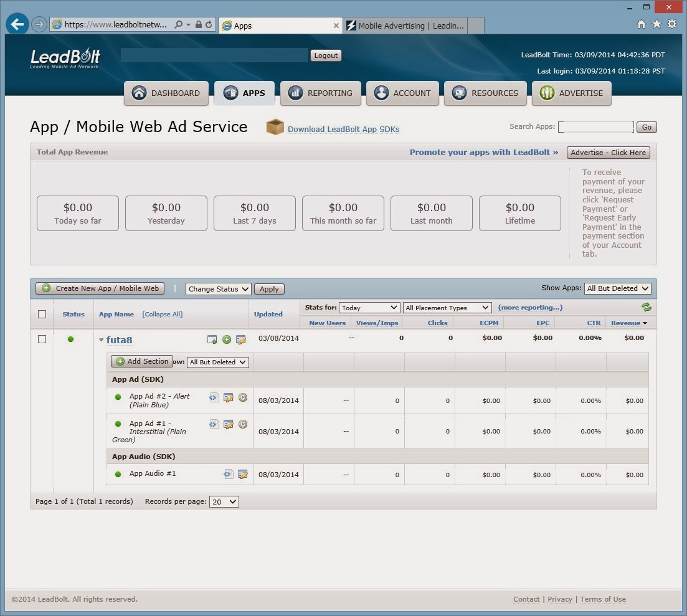Click the Collapse All link
Screen dimensions: 687x616
pos(162,314)
